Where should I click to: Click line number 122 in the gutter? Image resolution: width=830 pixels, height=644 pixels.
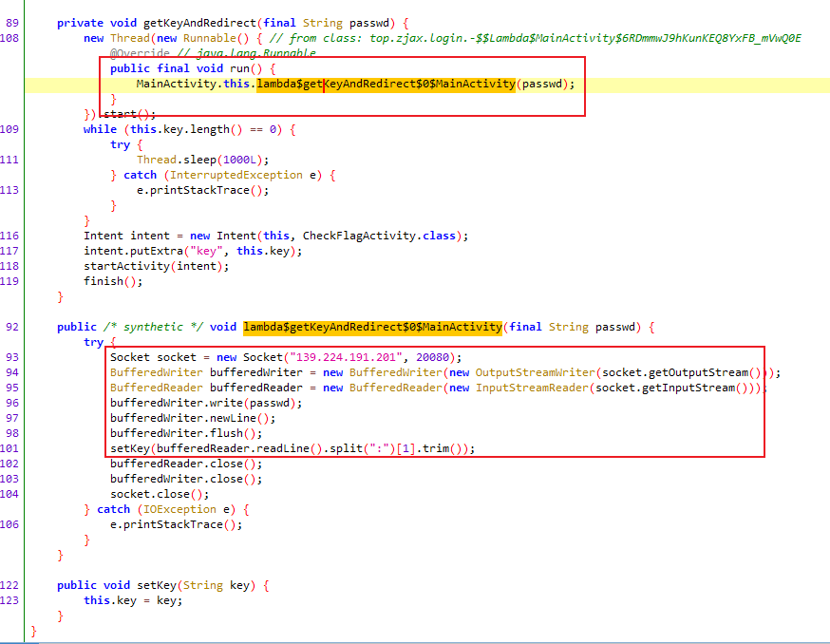pos(9,585)
